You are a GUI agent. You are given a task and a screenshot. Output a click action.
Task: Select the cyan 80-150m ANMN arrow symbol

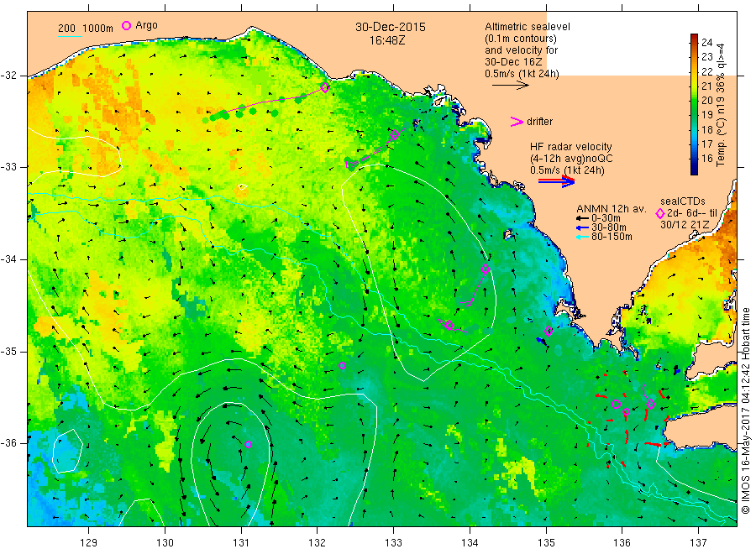582,237
